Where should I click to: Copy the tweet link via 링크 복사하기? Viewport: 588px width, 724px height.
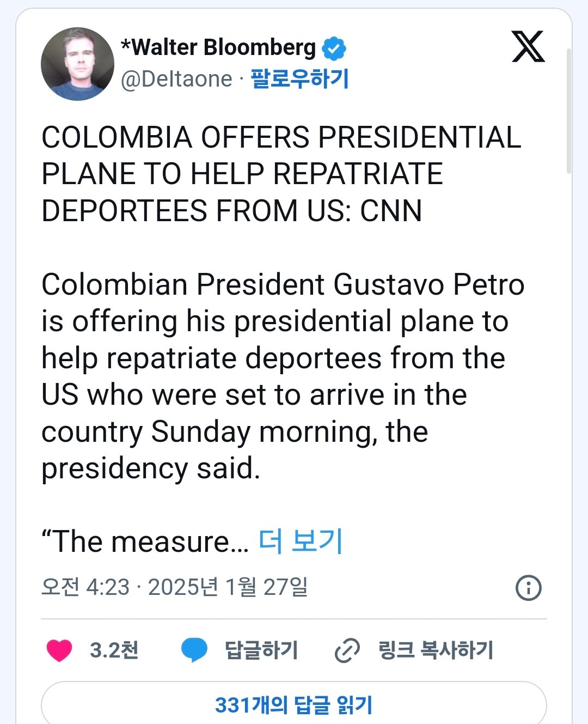pos(436,650)
